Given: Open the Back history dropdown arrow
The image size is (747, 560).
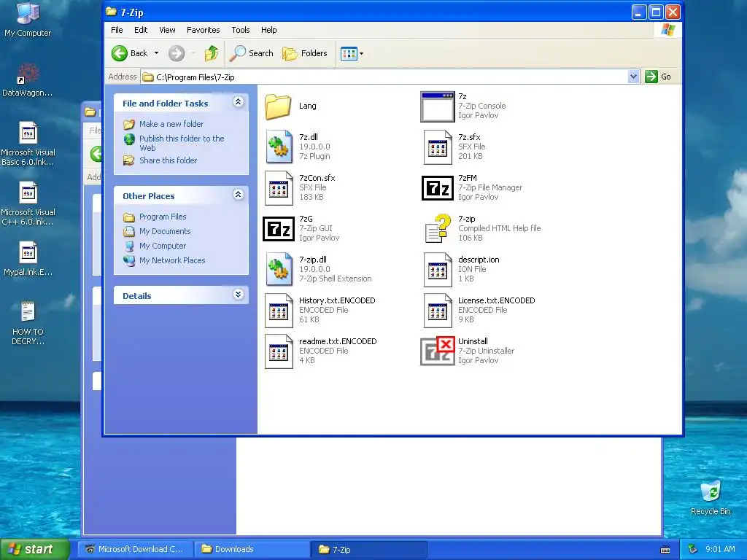Looking at the screenshot, I should pyautogui.click(x=156, y=53).
